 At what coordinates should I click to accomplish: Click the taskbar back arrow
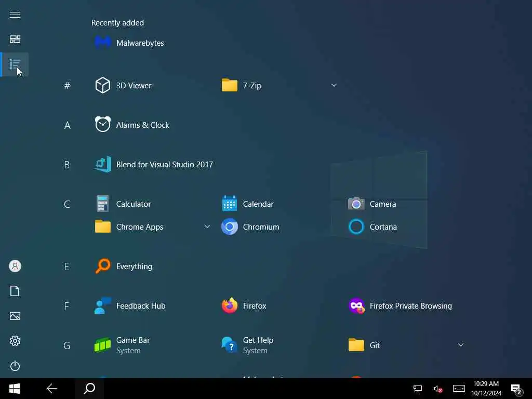[x=52, y=389]
